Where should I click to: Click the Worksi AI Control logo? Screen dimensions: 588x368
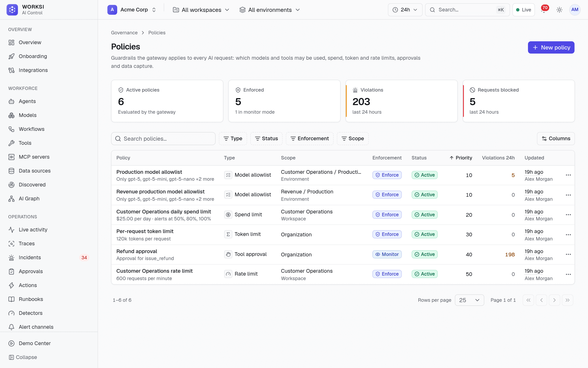coord(25,10)
